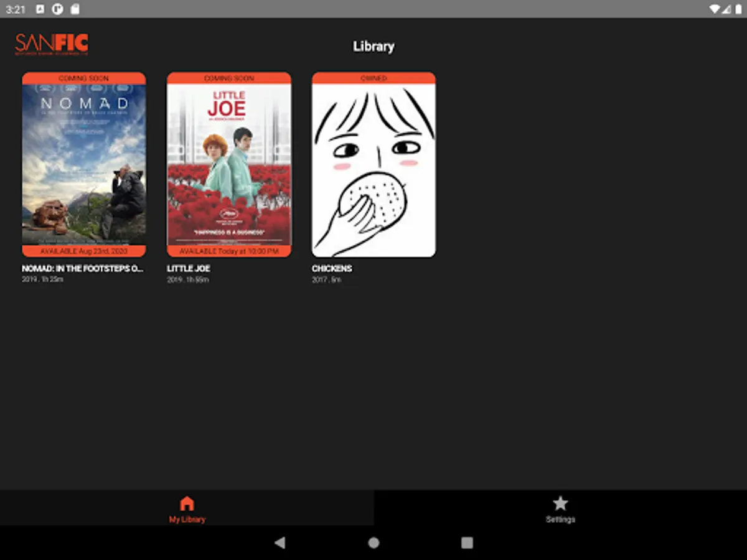The height and width of the screenshot is (560, 747).
Task: Tap the Android recent apps square
Action: pos(467,543)
